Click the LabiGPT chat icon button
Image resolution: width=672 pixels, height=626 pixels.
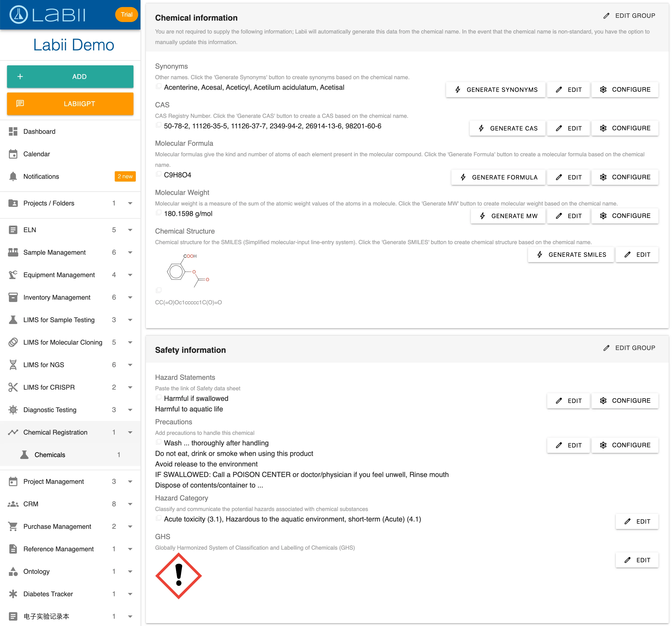coord(21,104)
